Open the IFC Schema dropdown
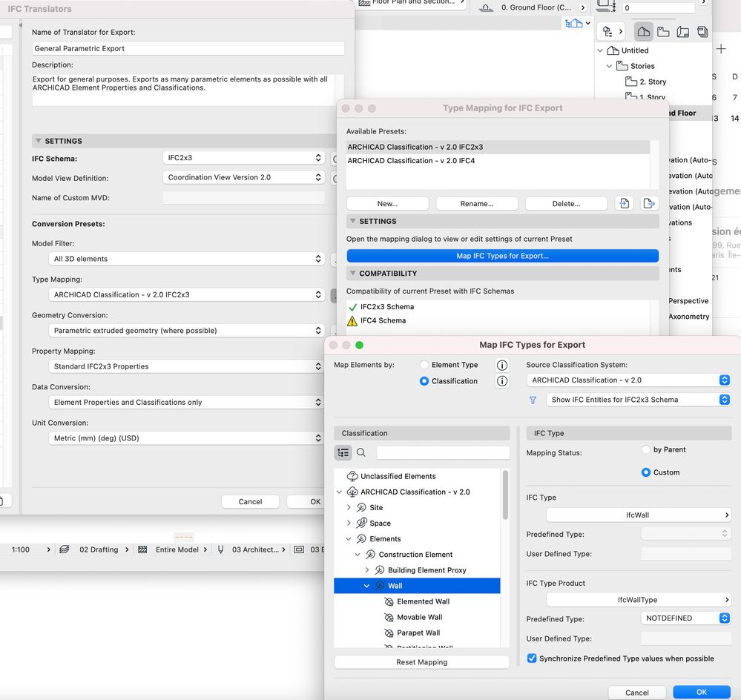The width and height of the screenshot is (741, 700). click(x=243, y=158)
